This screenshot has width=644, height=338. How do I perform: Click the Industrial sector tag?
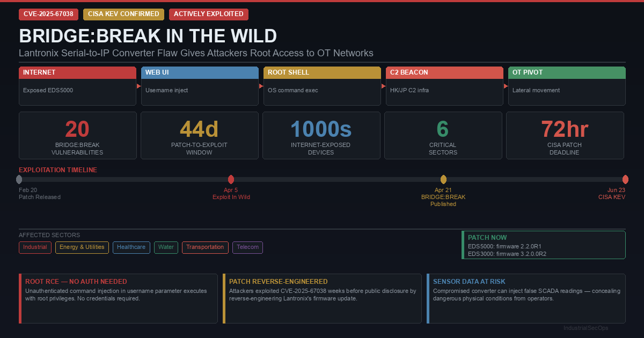(35, 247)
